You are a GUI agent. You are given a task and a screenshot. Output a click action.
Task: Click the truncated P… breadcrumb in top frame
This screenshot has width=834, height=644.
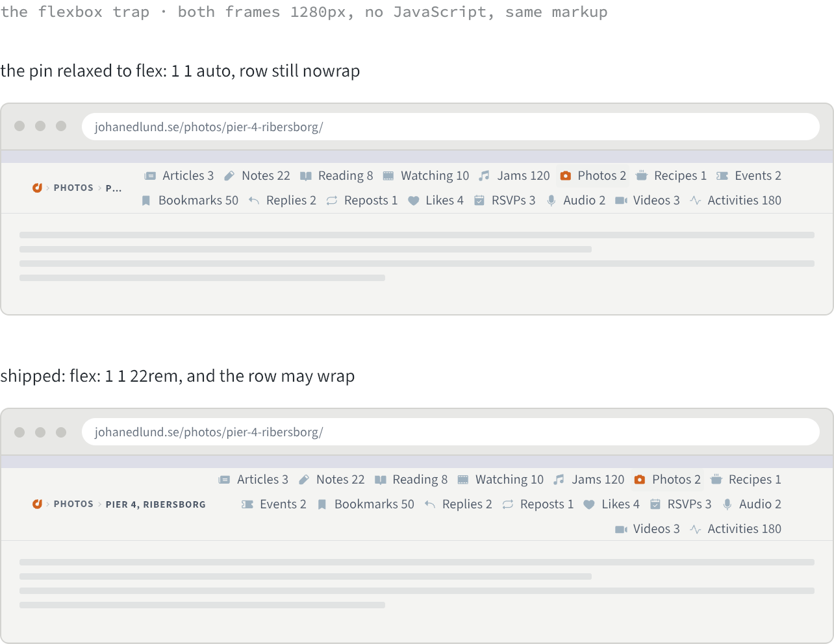[x=114, y=188]
